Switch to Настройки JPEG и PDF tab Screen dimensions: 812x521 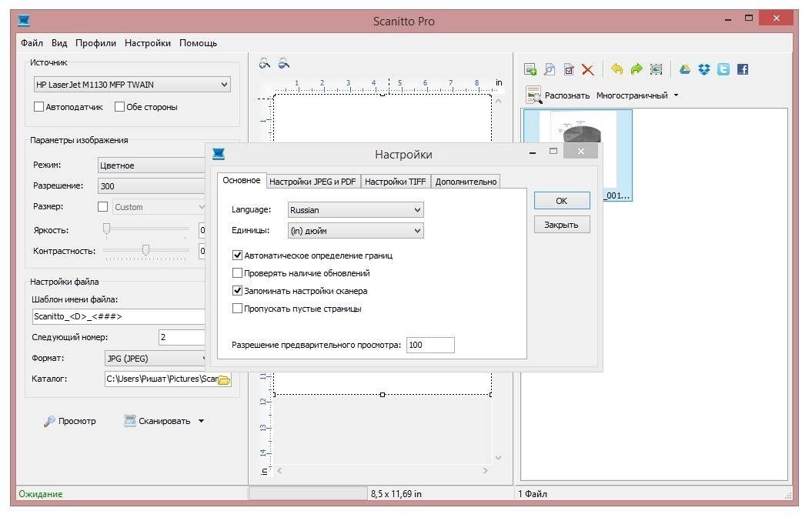tap(312, 182)
